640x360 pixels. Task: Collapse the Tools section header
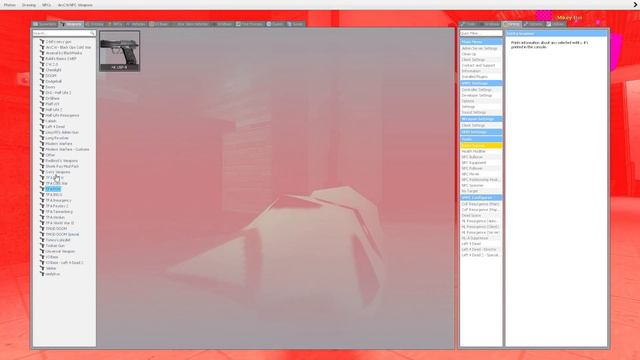[x=481, y=139]
